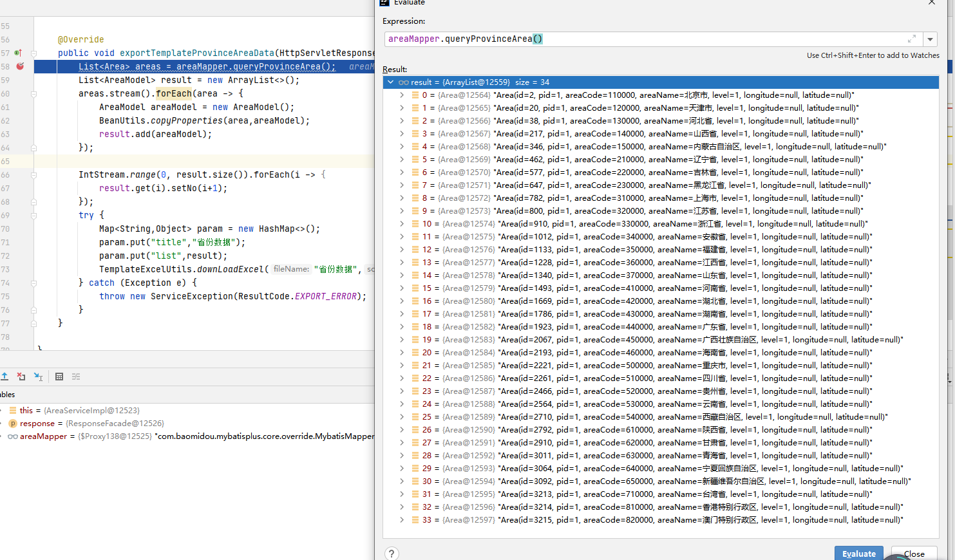Click the help question mark icon
This screenshot has width=955, height=560.
[x=392, y=554]
